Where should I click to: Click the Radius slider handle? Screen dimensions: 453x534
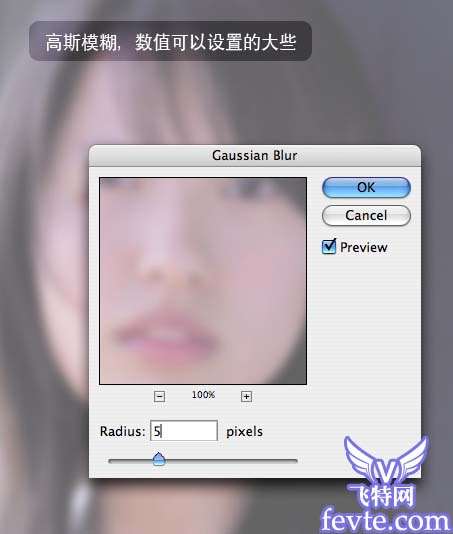point(159,459)
